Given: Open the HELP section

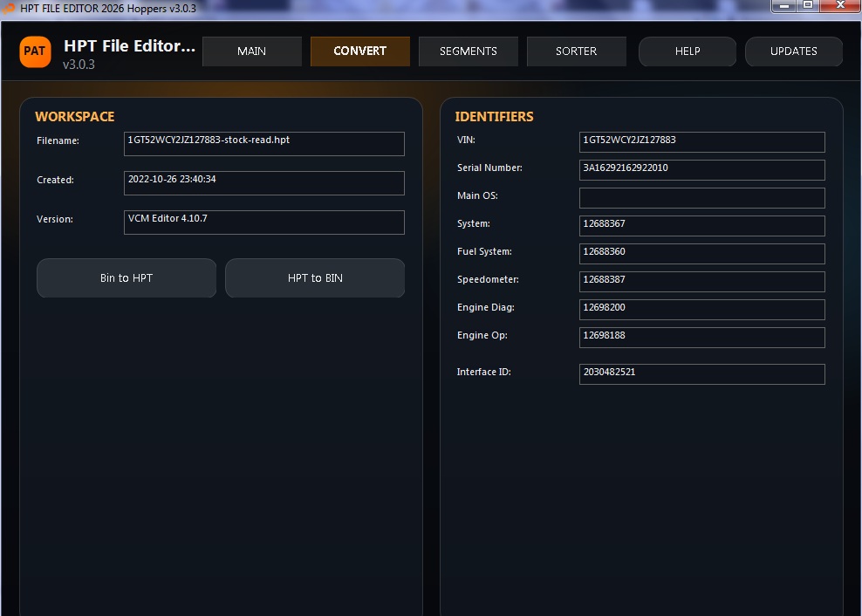Looking at the screenshot, I should (x=687, y=51).
